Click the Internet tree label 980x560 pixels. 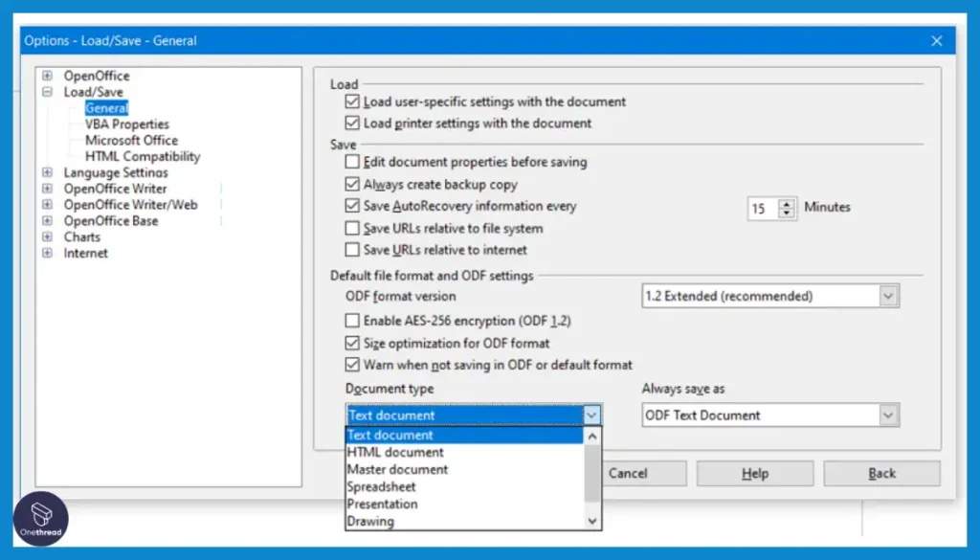[85, 253]
